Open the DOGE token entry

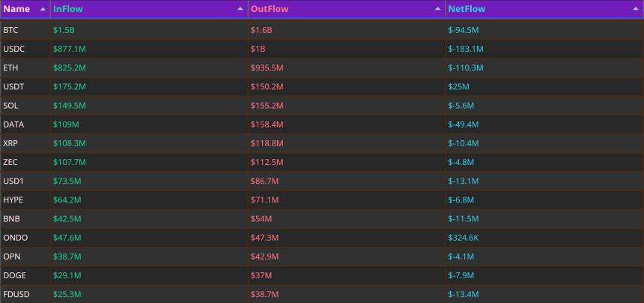(322, 275)
